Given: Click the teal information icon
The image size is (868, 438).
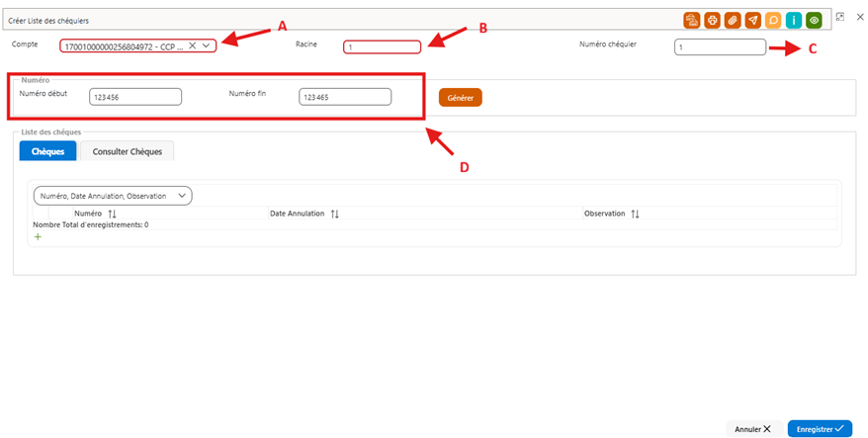Looking at the screenshot, I should [794, 21].
